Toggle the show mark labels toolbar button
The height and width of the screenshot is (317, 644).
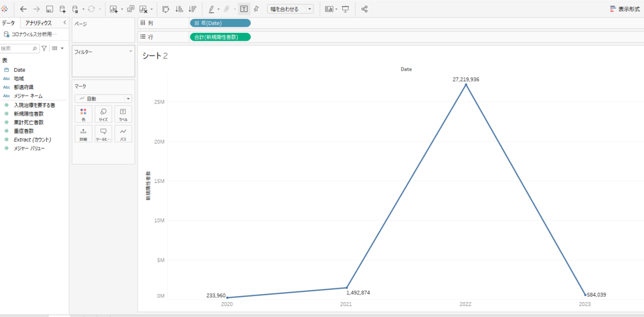click(244, 9)
